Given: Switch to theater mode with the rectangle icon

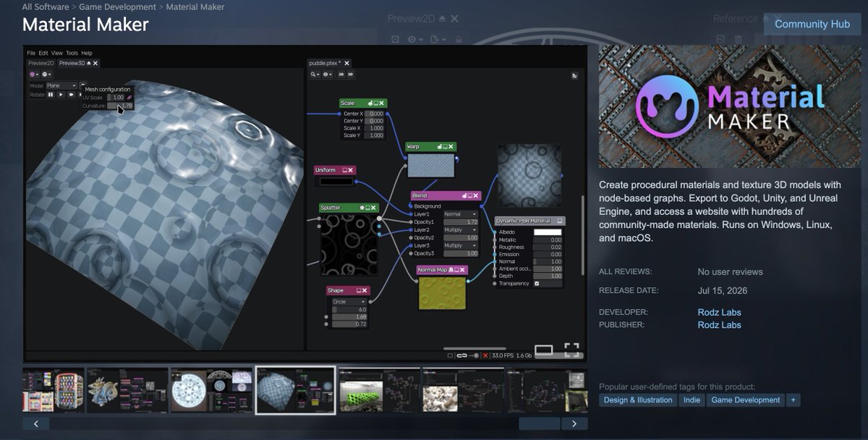Looking at the screenshot, I should [544, 350].
